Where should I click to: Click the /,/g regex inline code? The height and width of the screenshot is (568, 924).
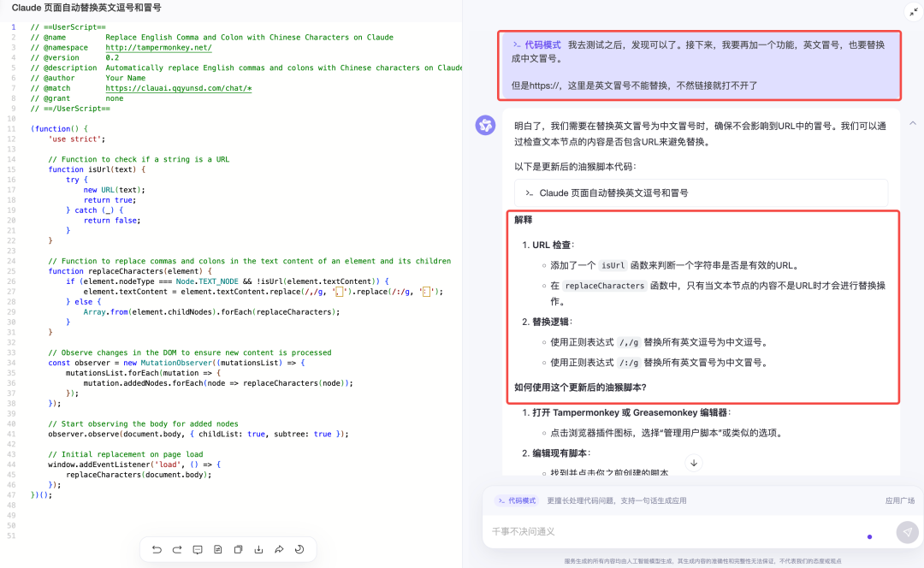(629, 342)
